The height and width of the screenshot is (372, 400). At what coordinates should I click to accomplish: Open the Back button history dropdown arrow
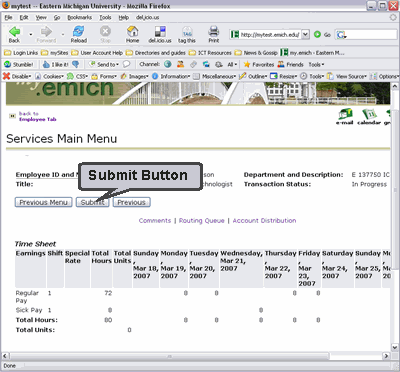coord(30,34)
